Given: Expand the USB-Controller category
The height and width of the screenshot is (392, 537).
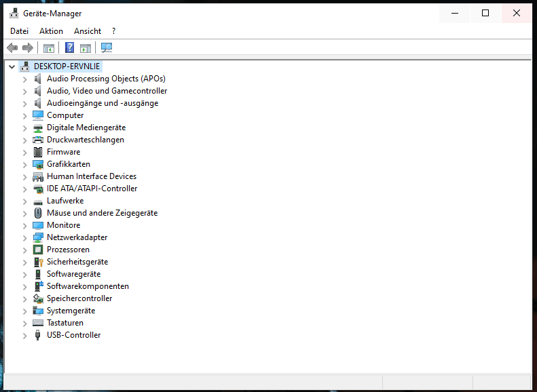Looking at the screenshot, I should point(24,336).
